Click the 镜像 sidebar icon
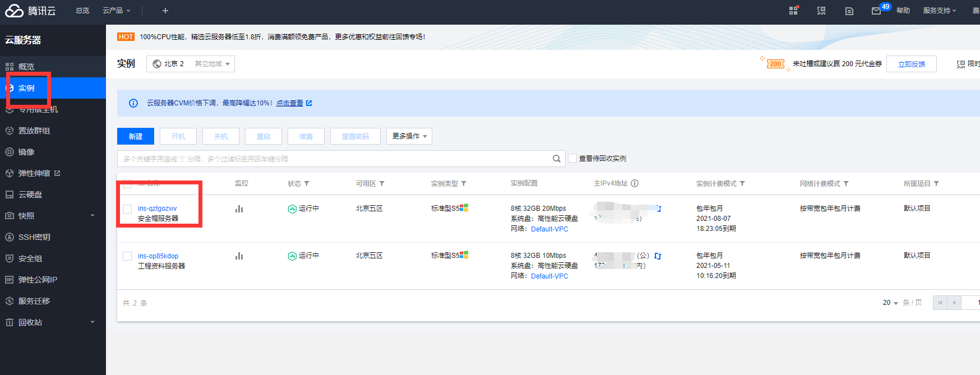This screenshot has width=980, height=375. pyautogui.click(x=10, y=152)
